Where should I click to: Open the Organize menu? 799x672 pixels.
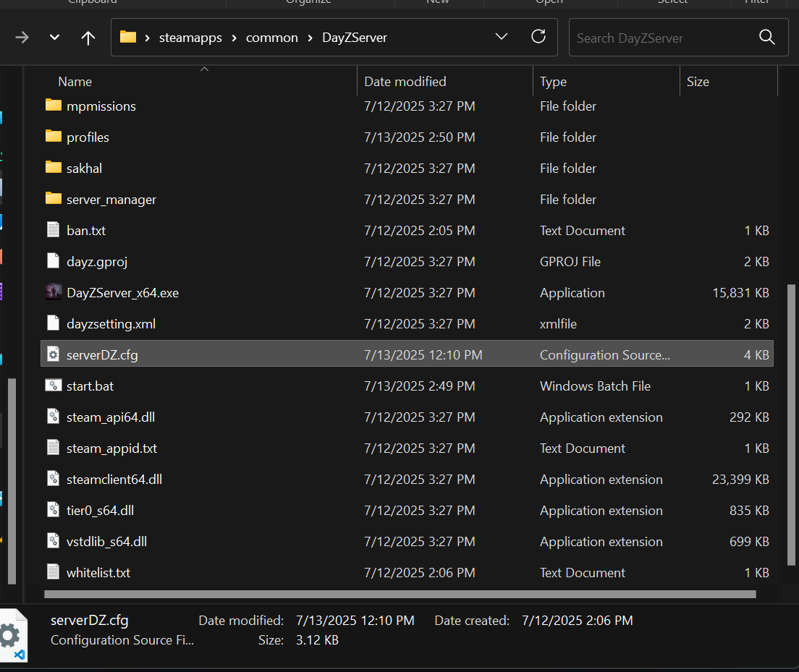coord(308,3)
